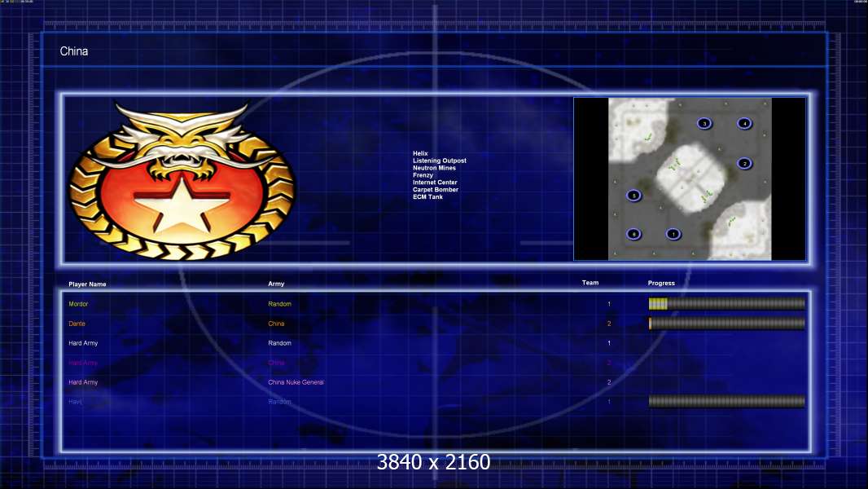Viewport: 868px width, 489px height.
Task: Click the Player Name column header
Action: [87, 284]
